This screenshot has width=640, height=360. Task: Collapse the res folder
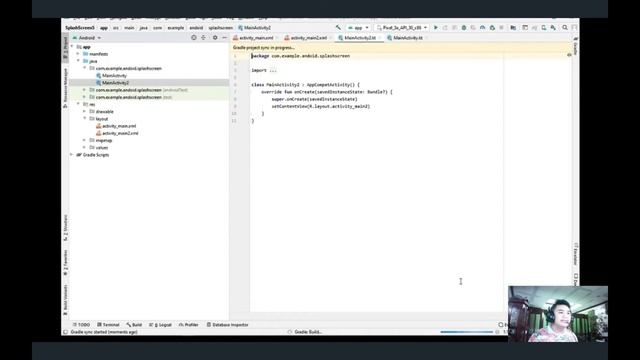(78, 104)
